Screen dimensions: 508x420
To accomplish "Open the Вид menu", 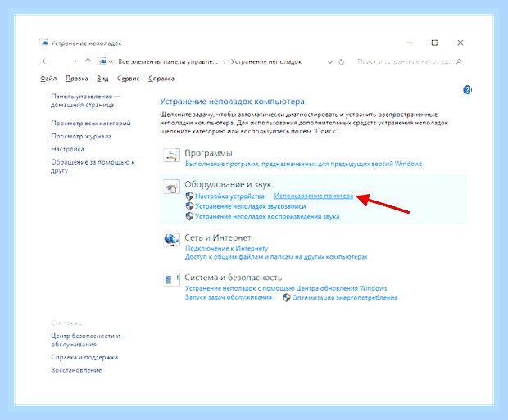I will (102, 79).
